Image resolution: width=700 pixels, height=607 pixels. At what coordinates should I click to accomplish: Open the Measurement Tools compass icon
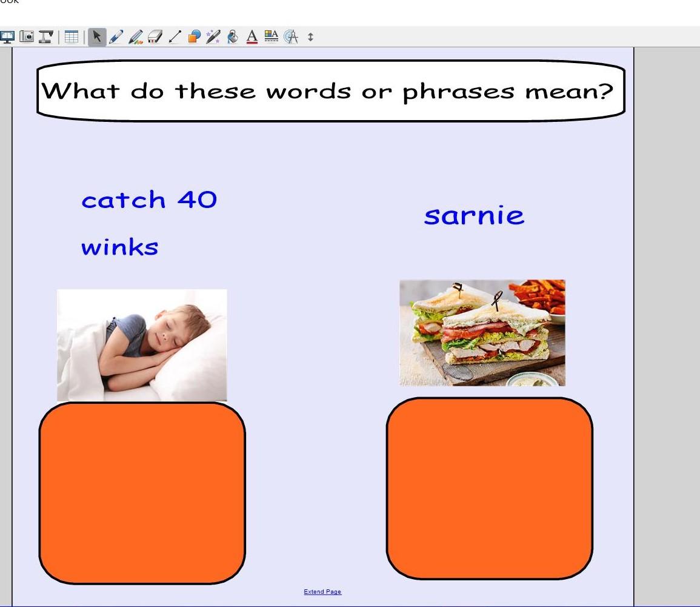tap(292, 37)
